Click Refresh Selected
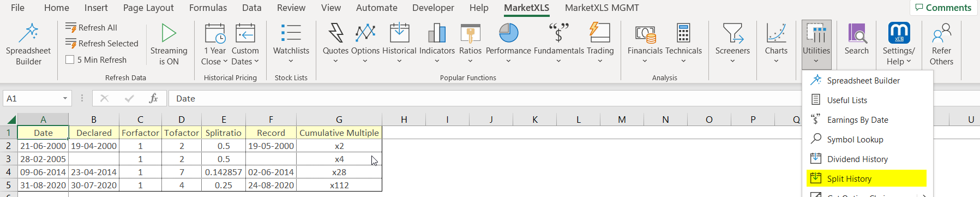The height and width of the screenshot is (197, 980). pos(101,43)
